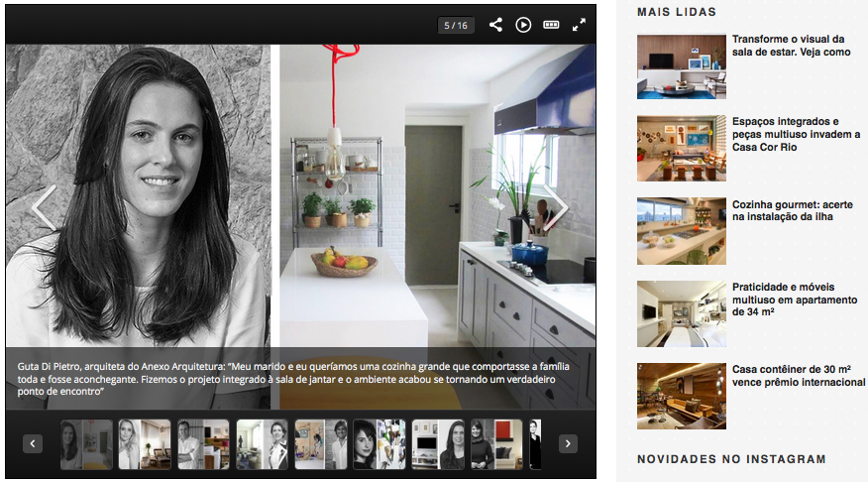Enter fullscreen mode with the expand icon
The height and width of the screenshot is (482, 868).
pos(579,25)
